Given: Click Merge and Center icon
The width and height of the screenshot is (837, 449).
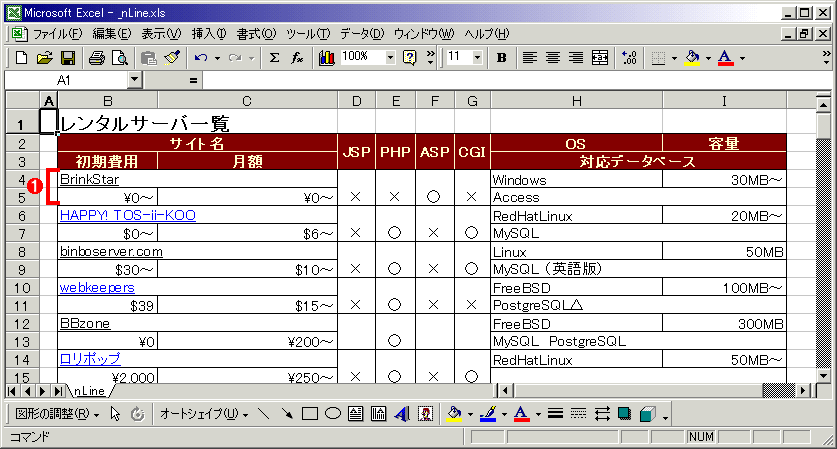Looking at the screenshot, I should click(600, 58).
